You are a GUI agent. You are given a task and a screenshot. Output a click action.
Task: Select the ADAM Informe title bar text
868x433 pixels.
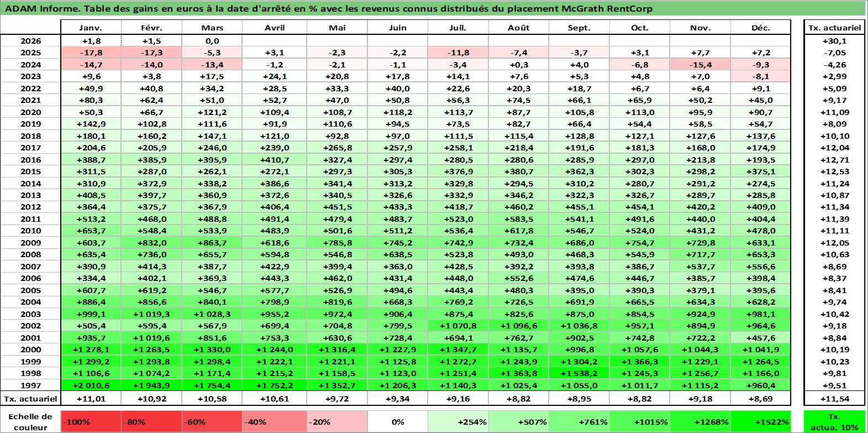click(329, 8)
